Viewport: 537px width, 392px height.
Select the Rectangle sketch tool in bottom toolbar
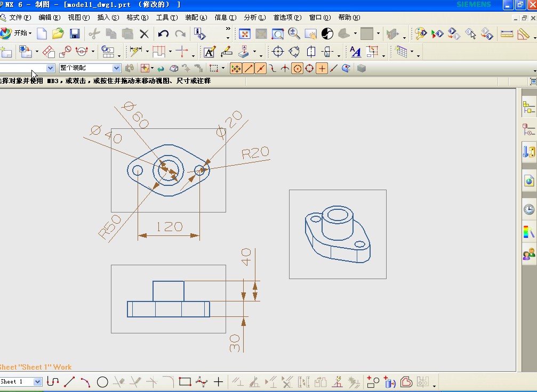[185, 382]
